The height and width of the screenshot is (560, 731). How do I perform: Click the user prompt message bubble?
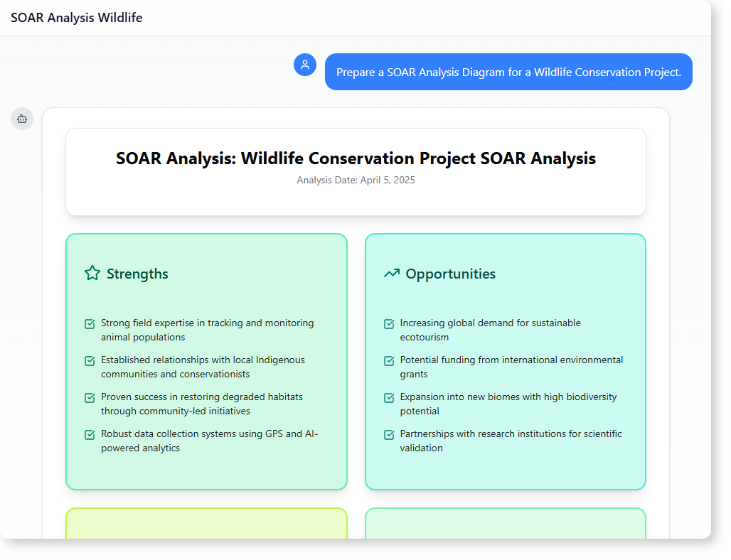point(508,72)
